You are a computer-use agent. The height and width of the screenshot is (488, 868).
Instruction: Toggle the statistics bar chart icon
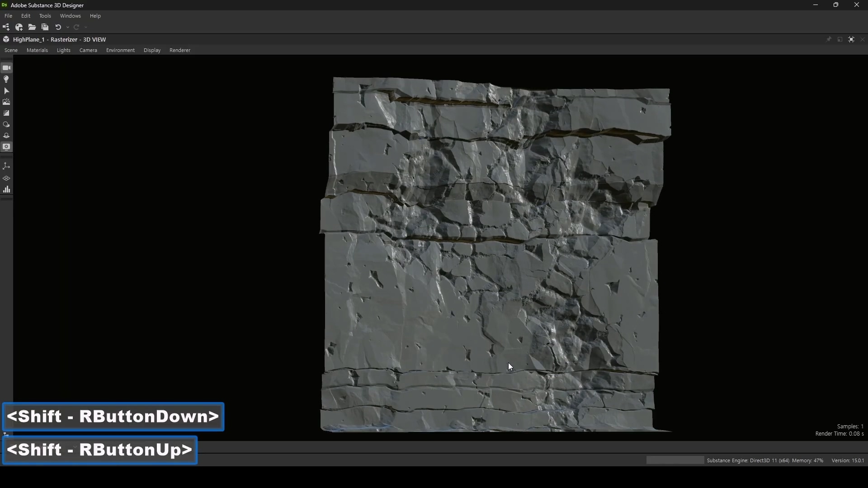pos(6,189)
